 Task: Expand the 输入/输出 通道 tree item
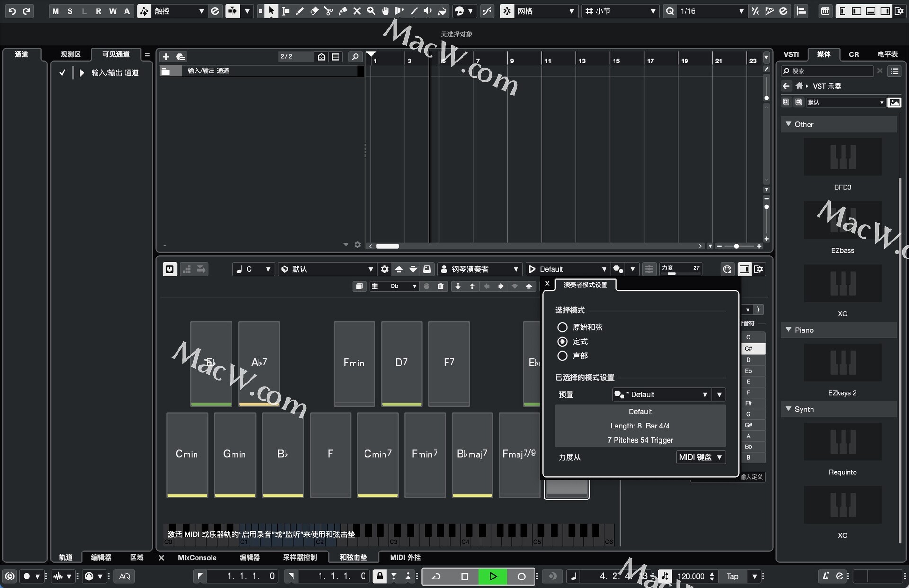[x=81, y=72]
